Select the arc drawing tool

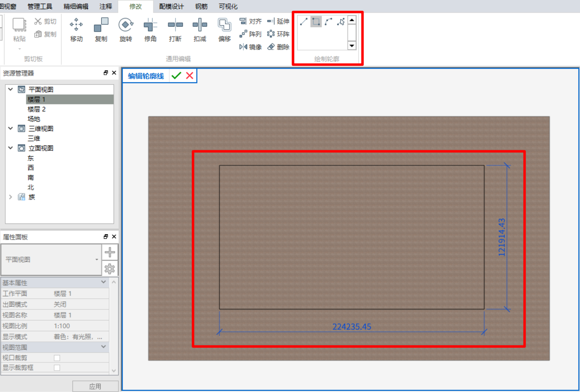point(328,22)
